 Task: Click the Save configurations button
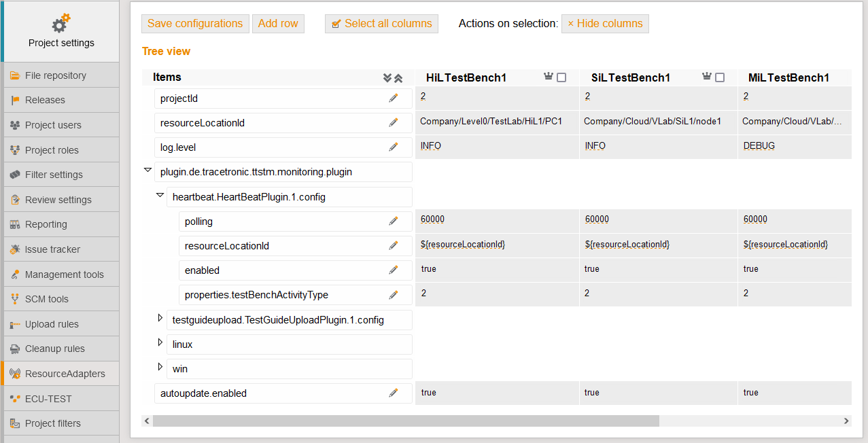pyautogui.click(x=195, y=23)
